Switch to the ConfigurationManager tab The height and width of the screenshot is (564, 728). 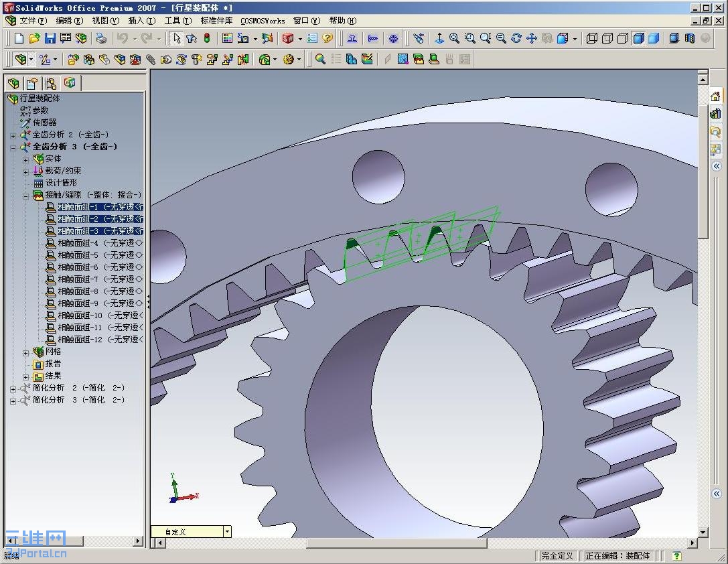tap(51, 83)
